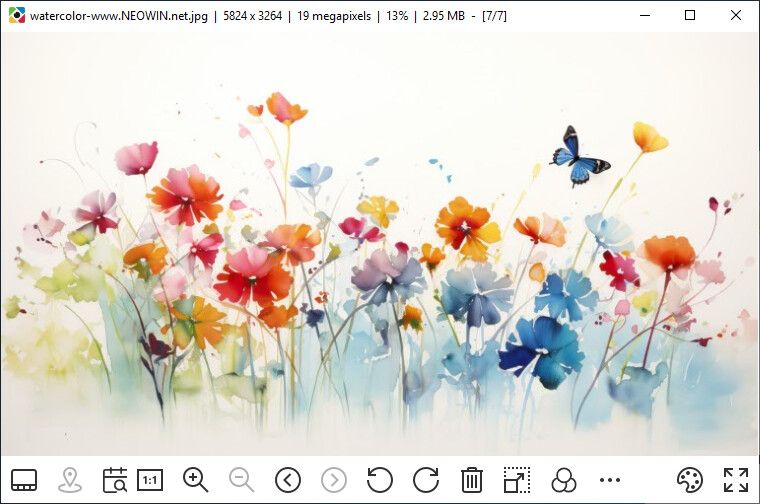Open the resize image tool
This screenshot has height=504, width=760.
tap(517, 480)
